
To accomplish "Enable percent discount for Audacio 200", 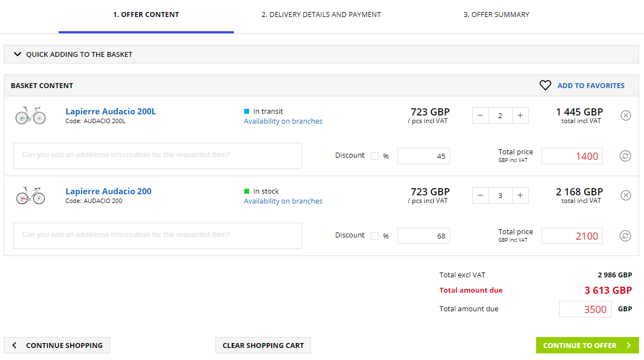I will tap(375, 236).
